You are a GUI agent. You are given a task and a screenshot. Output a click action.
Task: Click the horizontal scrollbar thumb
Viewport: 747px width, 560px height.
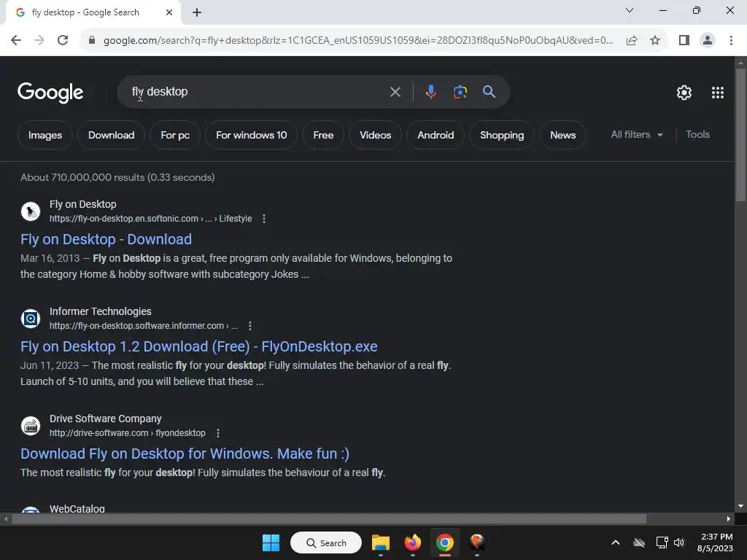pyautogui.click(x=329, y=518)
